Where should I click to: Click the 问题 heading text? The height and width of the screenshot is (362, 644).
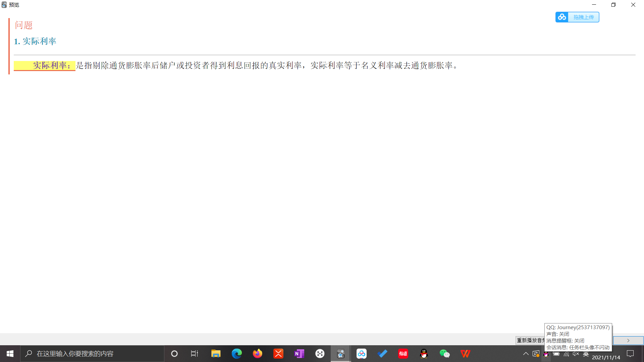tap(24, 25)
